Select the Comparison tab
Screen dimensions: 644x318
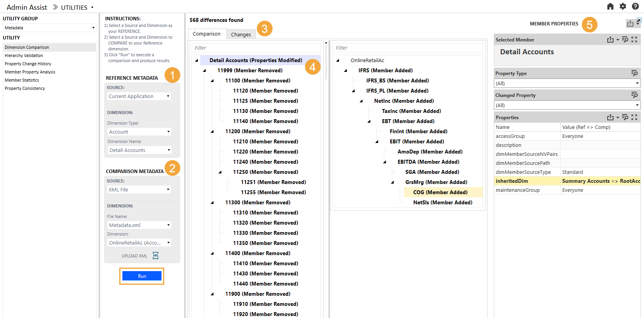206,34
